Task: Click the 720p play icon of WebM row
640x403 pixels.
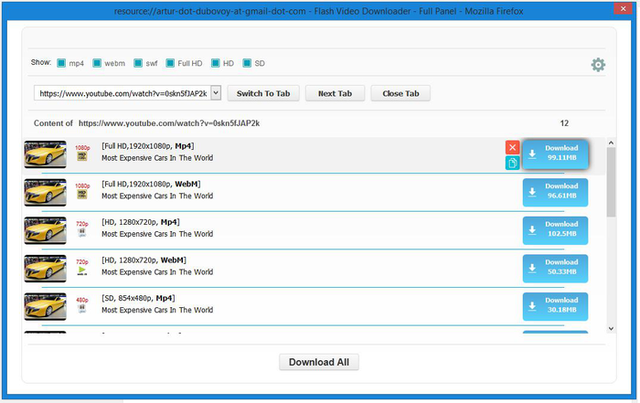Action: (82, 267)
